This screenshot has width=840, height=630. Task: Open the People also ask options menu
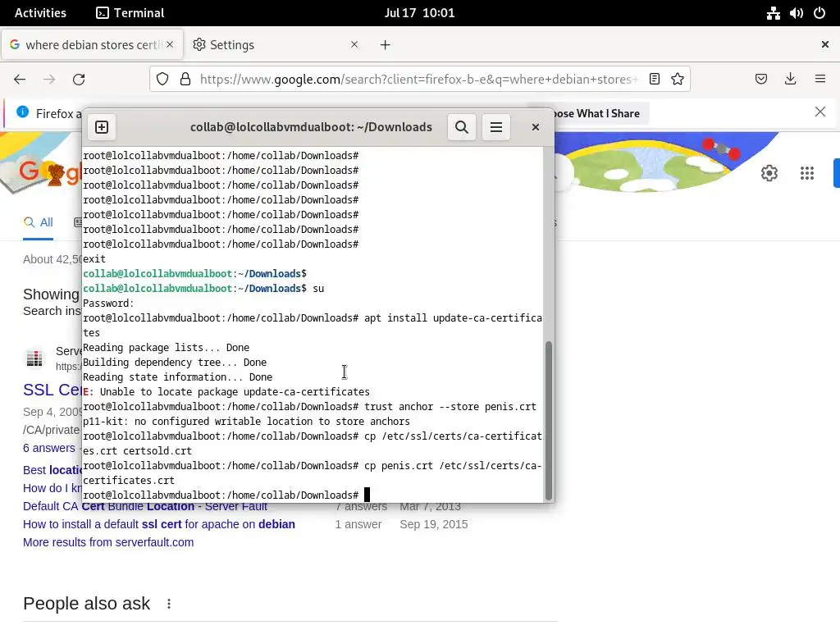click(x=169, y=604)
